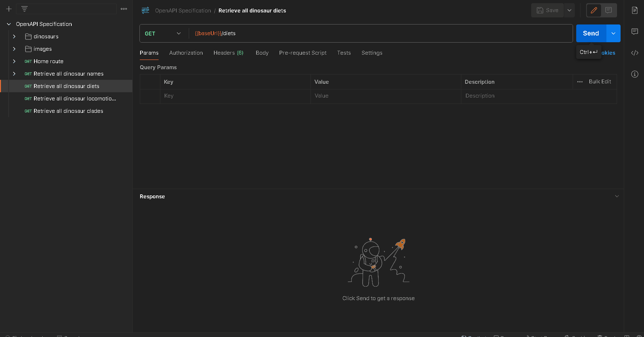Viewport: 644px width, 337px height.
Task: Open sidebar three-dot options menu
Action: pos(124,9)
